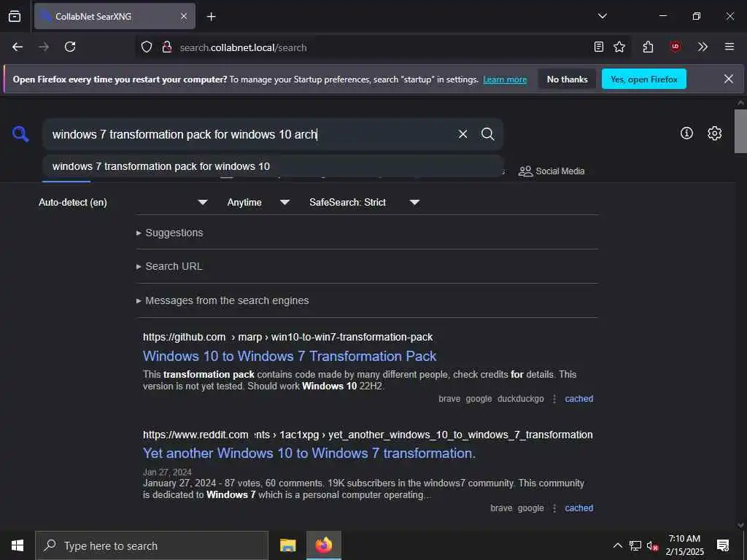
Task: Choose Yes, open Firefox
Action: tap(643, 79)
